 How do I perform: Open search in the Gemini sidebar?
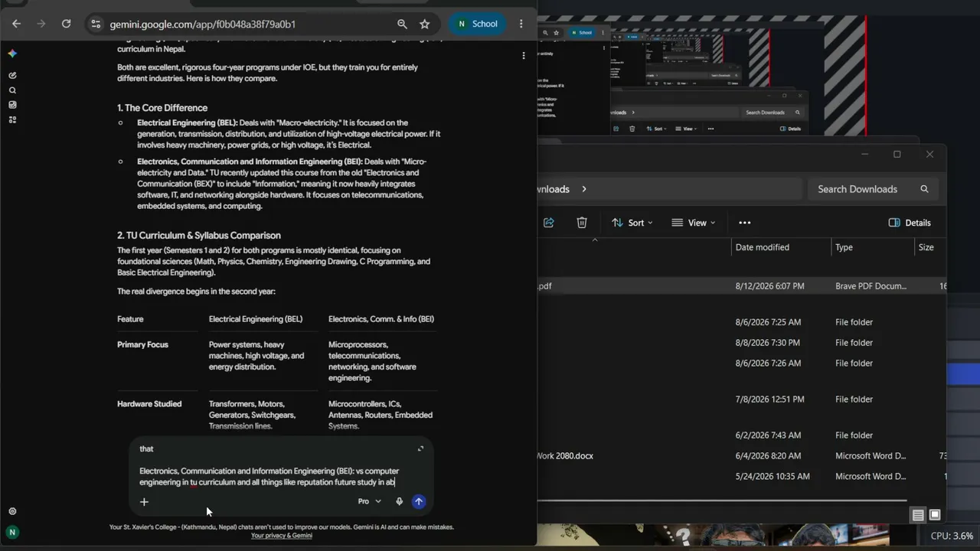tap(12, 90)
